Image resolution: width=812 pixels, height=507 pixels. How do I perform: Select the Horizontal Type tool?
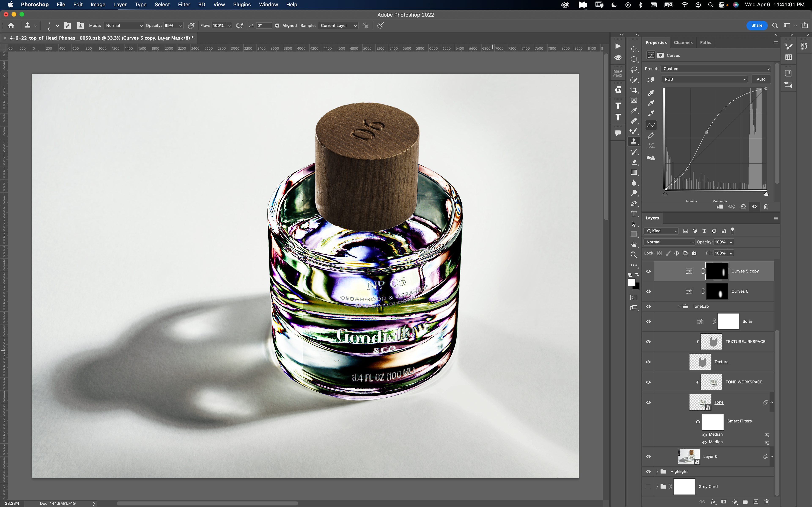(x=634, y=214)
